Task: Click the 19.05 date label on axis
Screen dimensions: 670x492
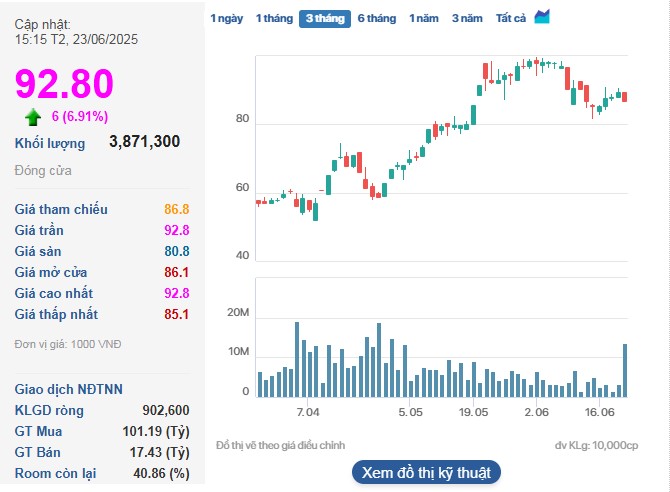Action: pos(473,411)
